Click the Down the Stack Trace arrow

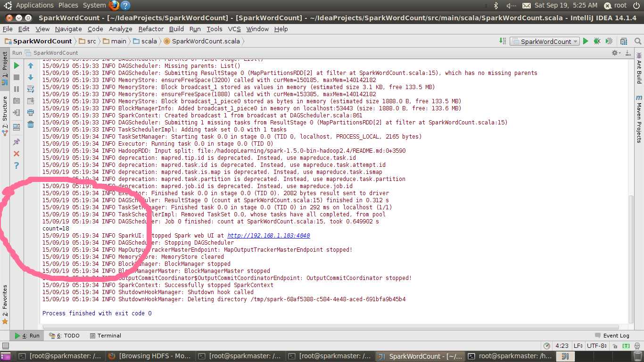coord(31,77)
